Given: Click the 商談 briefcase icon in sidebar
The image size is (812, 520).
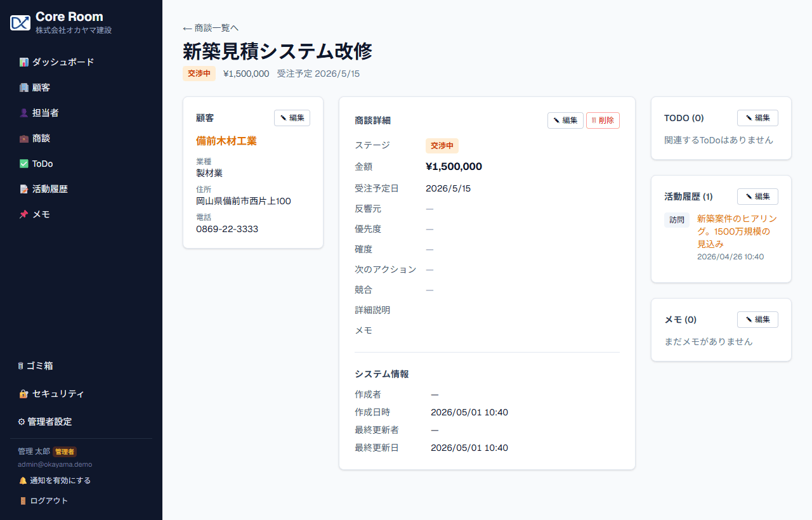Looking at the screenshot, I should (x=23, y=138).
